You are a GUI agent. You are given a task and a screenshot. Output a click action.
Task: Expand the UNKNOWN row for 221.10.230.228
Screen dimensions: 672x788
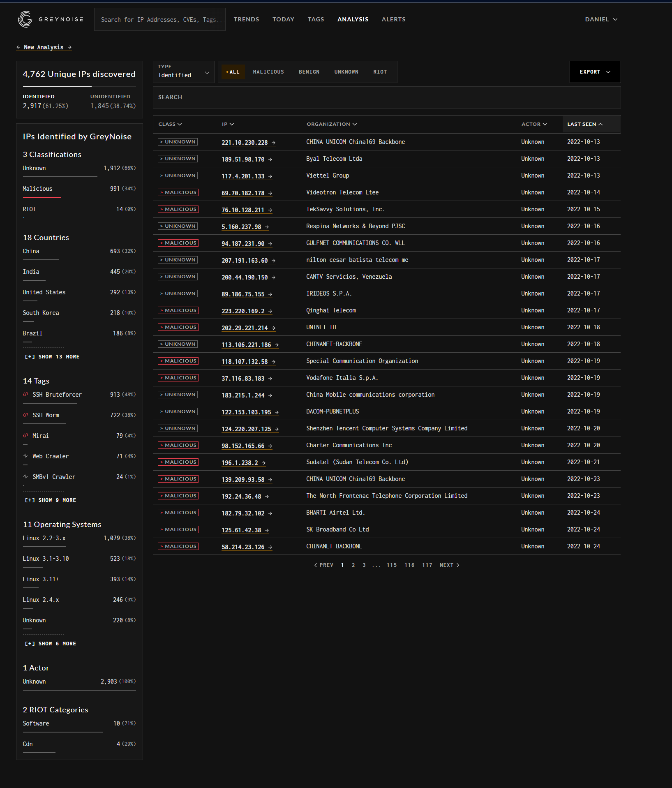(x=178, y=142)
